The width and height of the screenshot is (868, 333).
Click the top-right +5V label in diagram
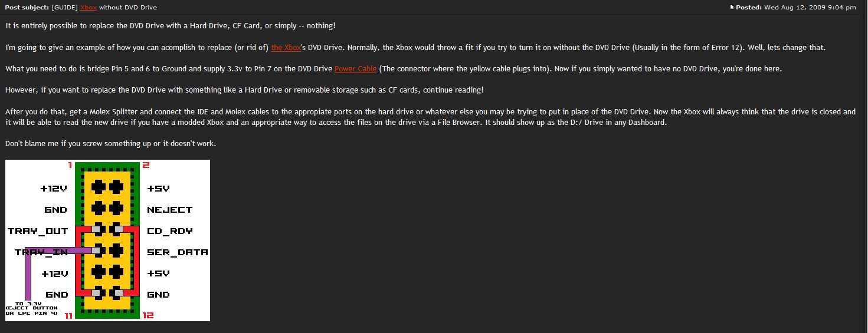click(158, 189)
